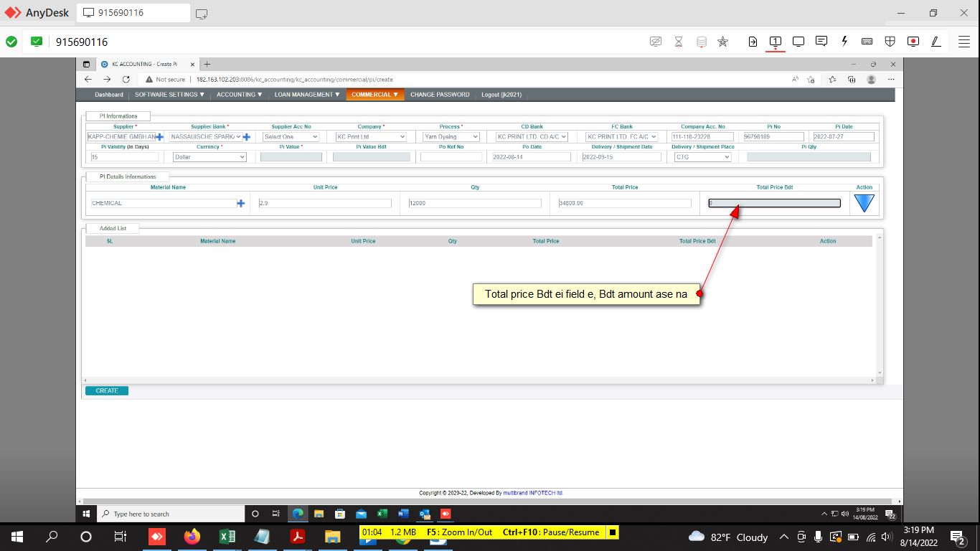Viewport: 980px width, 551px height.
Task: Expand the ACCOUNTING menu
Action: pos(240,95)
